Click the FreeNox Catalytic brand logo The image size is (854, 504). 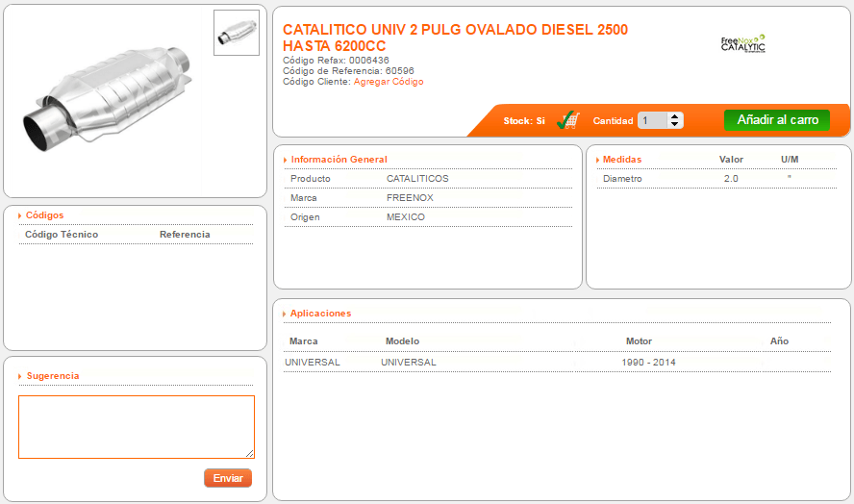click(x=742, y=43)
